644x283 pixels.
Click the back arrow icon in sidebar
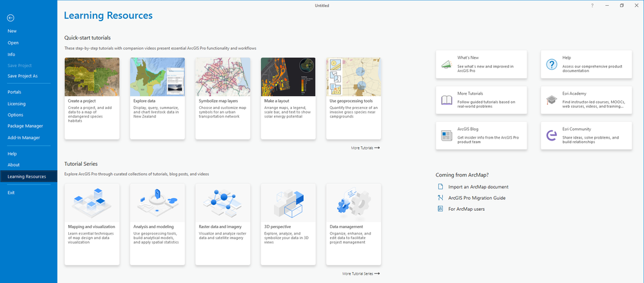click(x=11, y=17)
